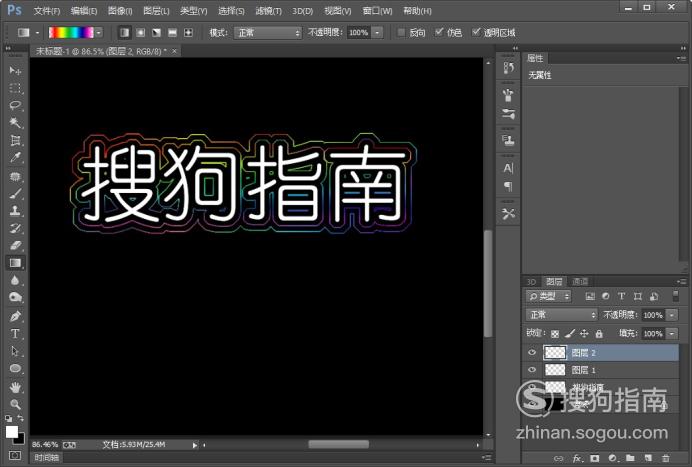
Task: Open the layer blend mode 正常 dropdown
Action: (x=561, y=315)
